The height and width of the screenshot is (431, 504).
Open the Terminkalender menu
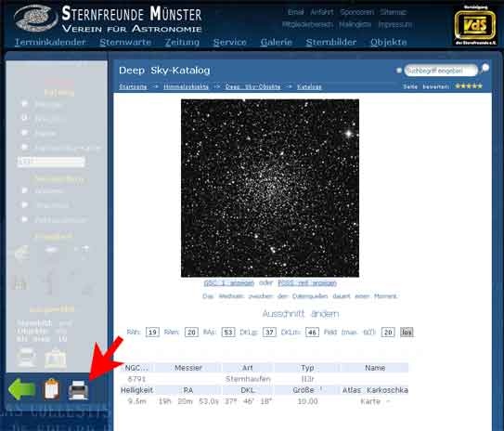50,42
